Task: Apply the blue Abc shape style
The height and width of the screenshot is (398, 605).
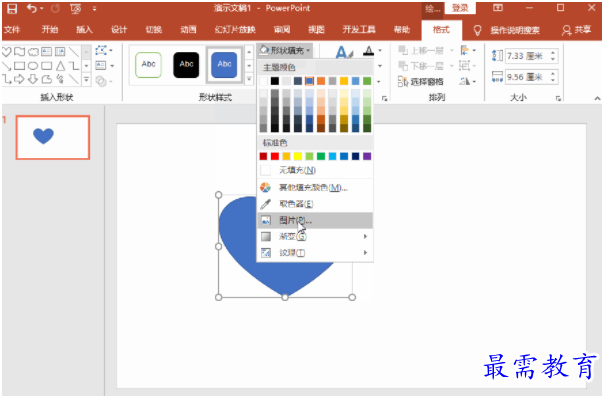Action: coord(224,65)
